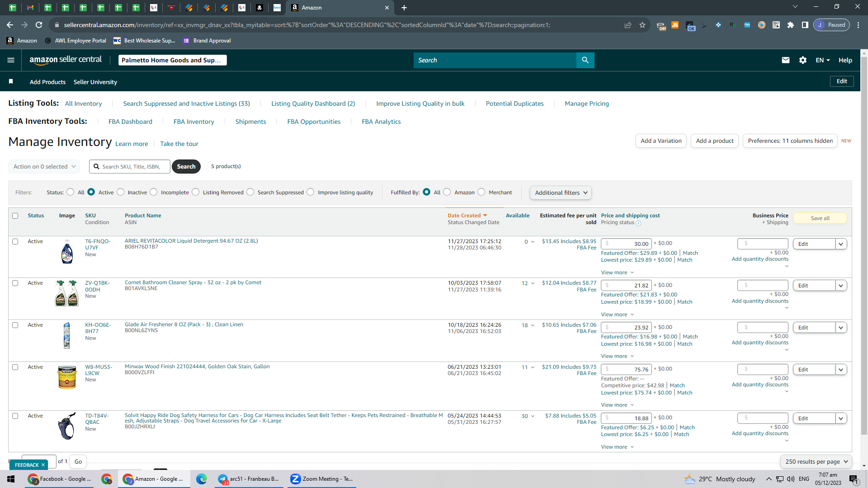Filter by Fulfilled By Merchant radio
The width and height of the screenshot is (868, 488).
[x=481, y=192]
